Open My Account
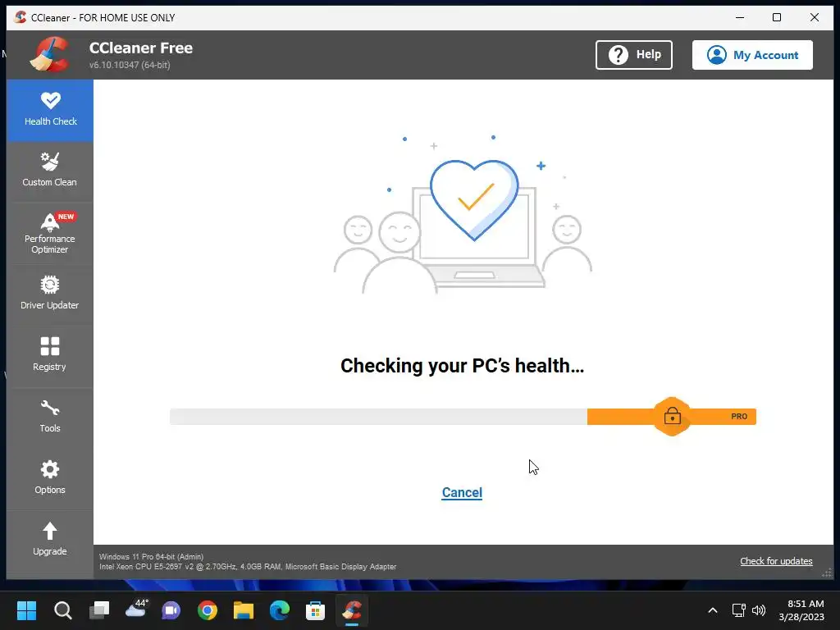840x630 pixels. coord(752,55)
